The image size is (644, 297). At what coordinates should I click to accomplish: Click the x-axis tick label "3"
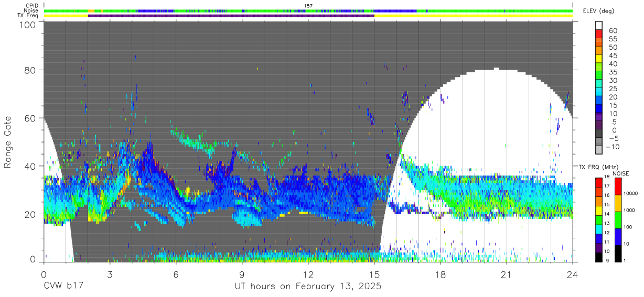(110, 274)
